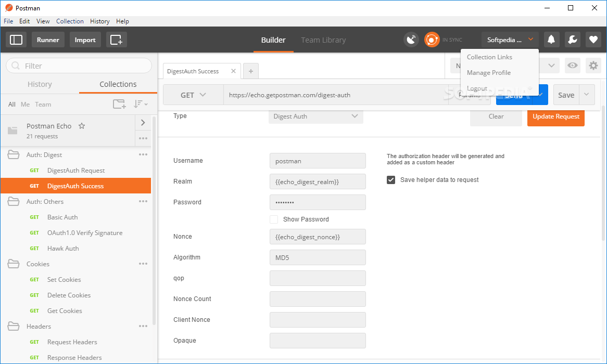Image resolution: width=607 pixels, height=364 pixels.
Task: Click the Cookies folder icon
Action: coord(14,264)
